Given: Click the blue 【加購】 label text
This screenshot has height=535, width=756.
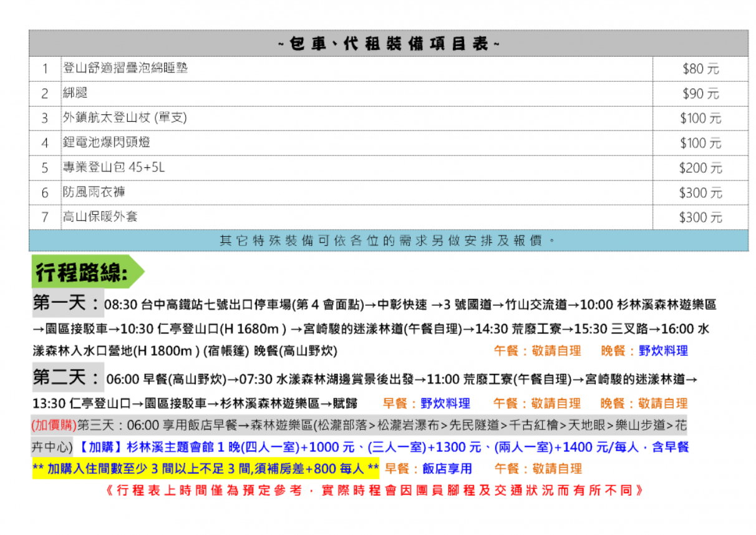Looking at the screenshot, I should click(102, 448).
